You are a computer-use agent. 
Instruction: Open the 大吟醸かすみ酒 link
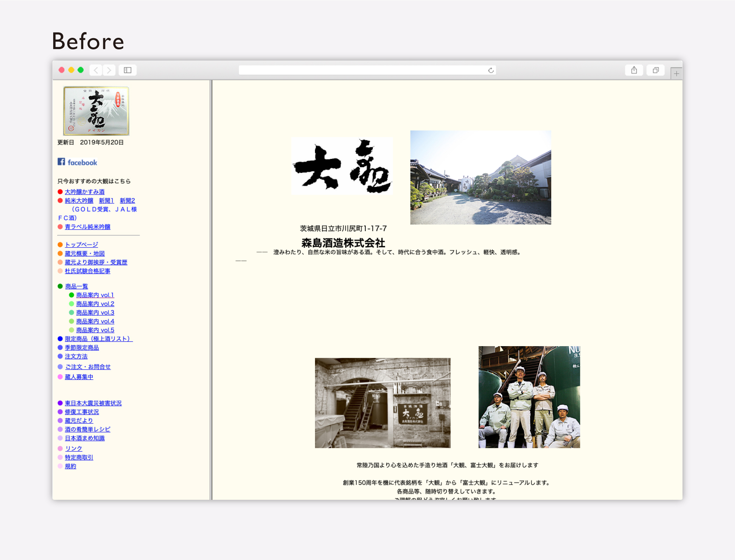tap(84, 192)
